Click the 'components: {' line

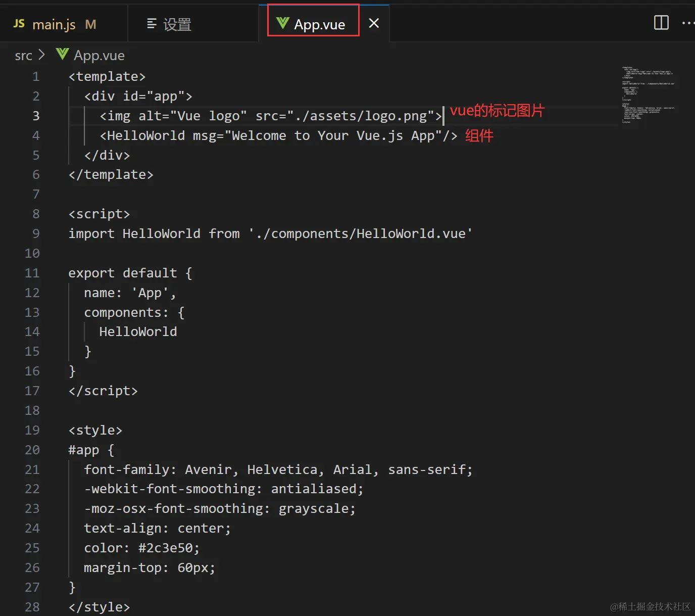[x=134, y=312]
